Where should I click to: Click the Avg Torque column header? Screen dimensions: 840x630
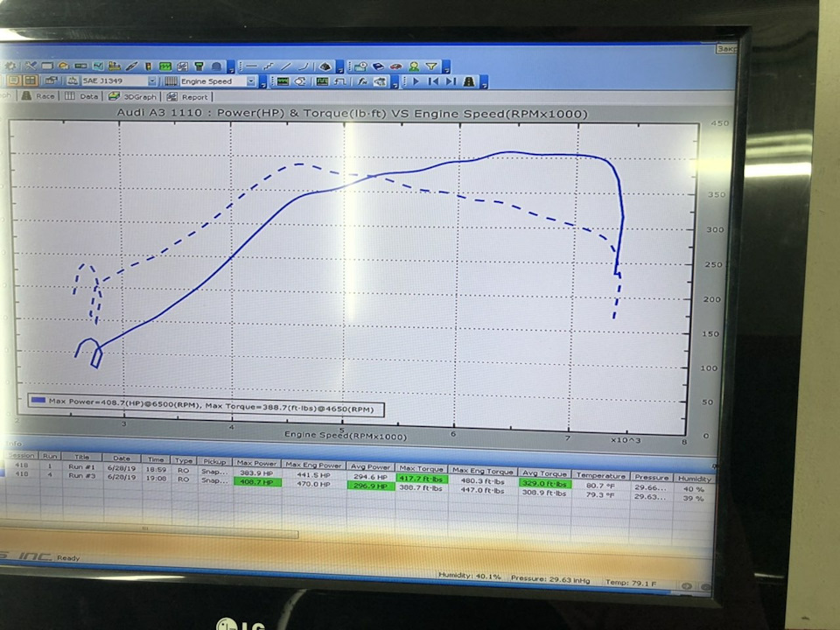tap(544, 473)
